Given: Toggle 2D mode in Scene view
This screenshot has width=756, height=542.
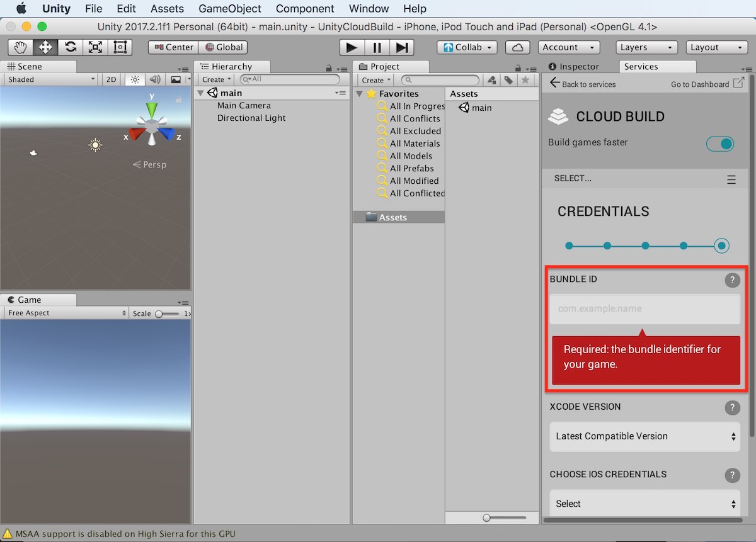Looking at the screenshot, I should (x=112, y=80).
